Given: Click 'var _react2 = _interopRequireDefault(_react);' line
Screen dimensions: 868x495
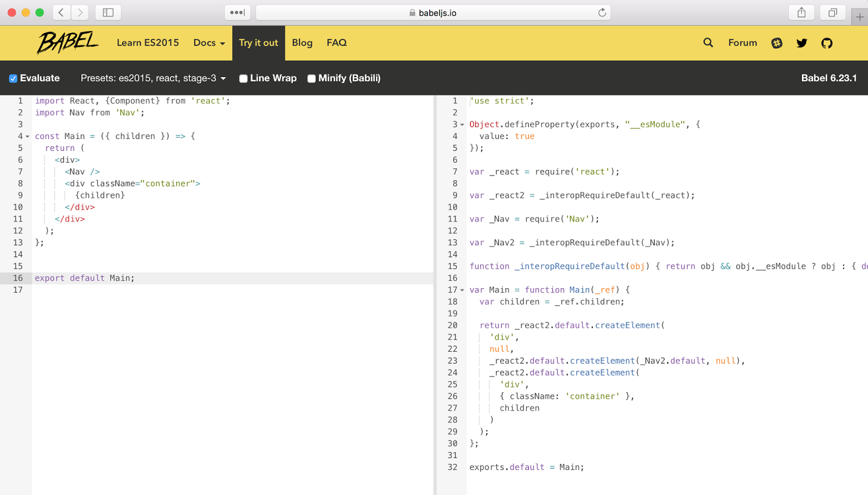Looking at the screenshot, I should [582, 195].
